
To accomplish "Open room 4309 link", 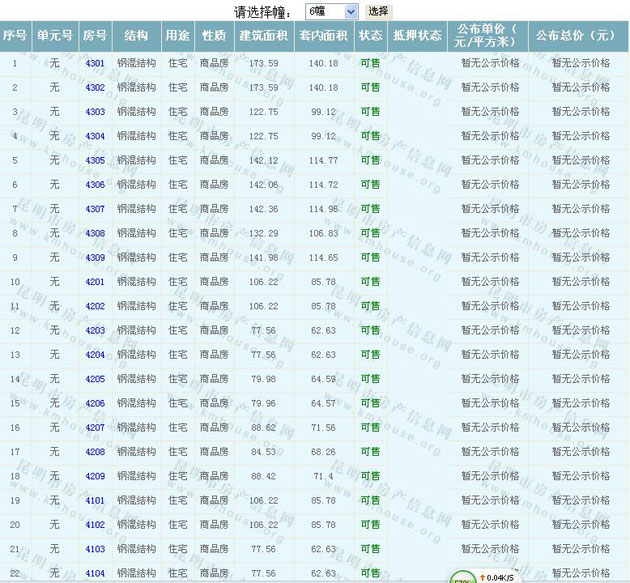I will [x=95, y=258].
